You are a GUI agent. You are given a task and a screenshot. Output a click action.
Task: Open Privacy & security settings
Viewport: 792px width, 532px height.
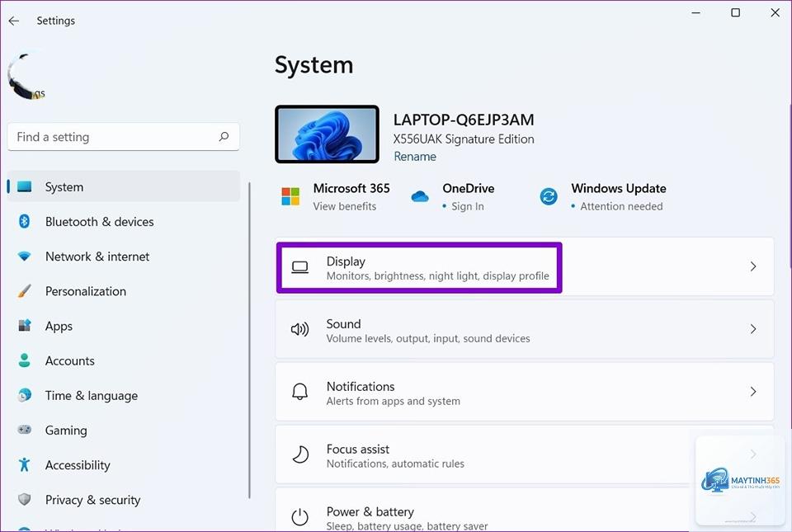[124, 500]
